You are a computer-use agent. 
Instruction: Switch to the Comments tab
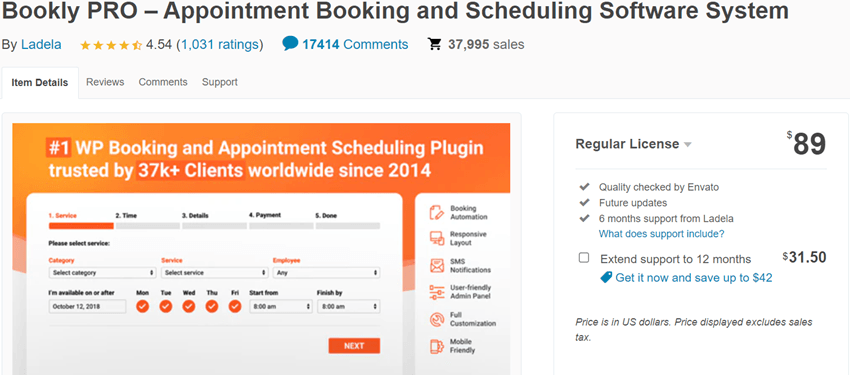coord(163,82)
